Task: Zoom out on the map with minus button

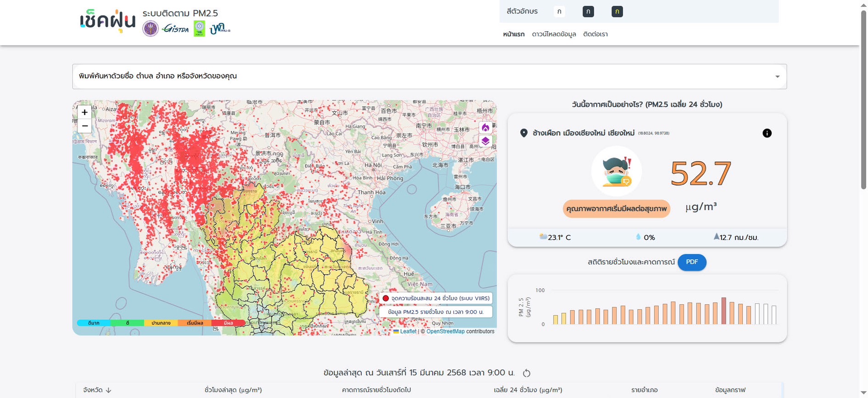Action: [x=84, y=126]
